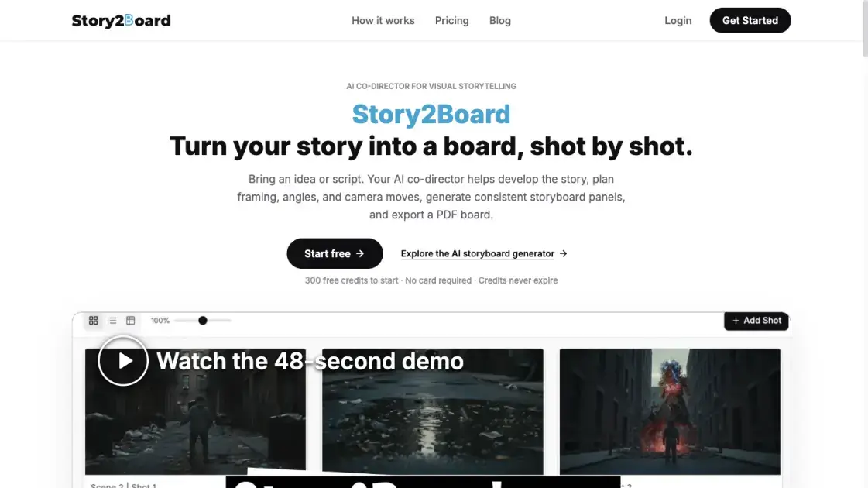Image resolution: width=868 pixels, height=488 pixels.
Task: Open the How it works page
Action: (x=383, y=20)
